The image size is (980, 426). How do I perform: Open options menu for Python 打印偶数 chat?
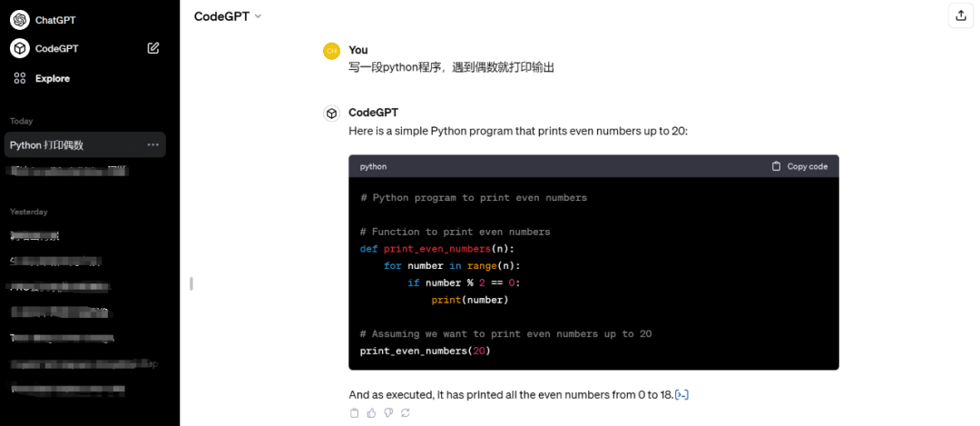[x=152, y=144]
